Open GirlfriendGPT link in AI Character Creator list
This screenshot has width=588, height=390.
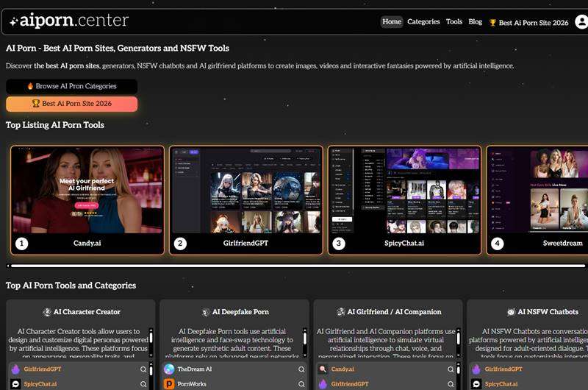(43, 369)
